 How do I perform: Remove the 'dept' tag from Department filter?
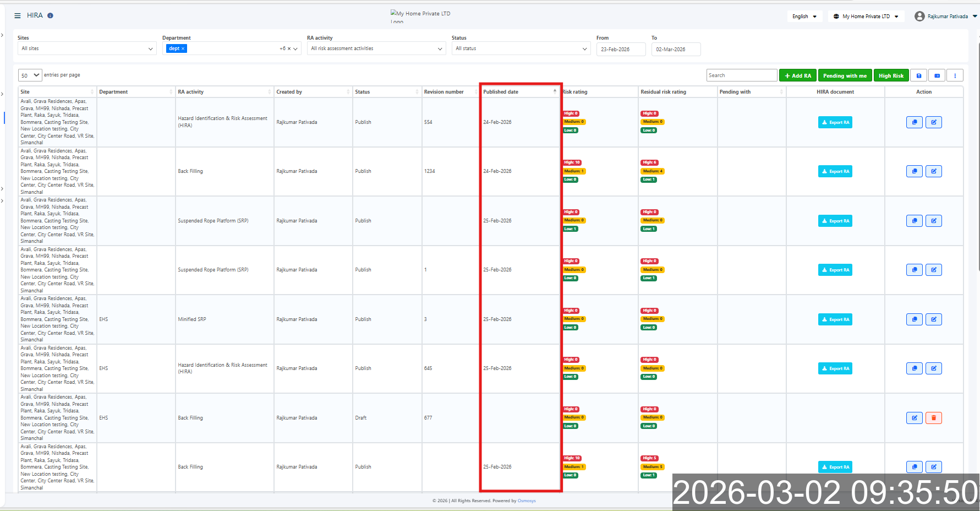point(183,49)
